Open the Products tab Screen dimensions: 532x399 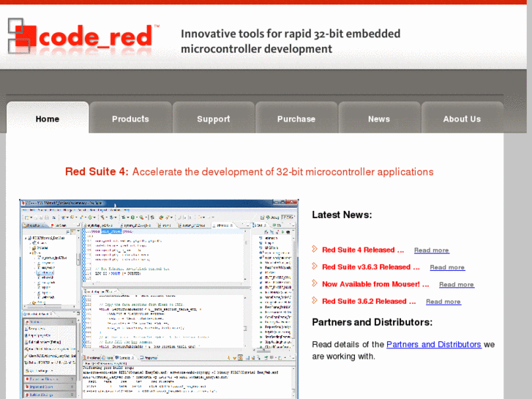[x=131, y=117]
